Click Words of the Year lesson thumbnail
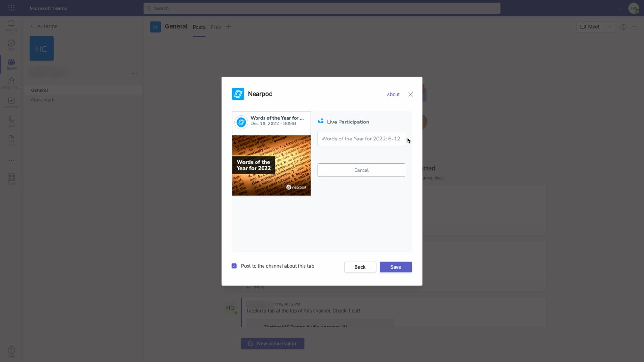The width and height of the screenshot is (644, 362). pos(272,165)
